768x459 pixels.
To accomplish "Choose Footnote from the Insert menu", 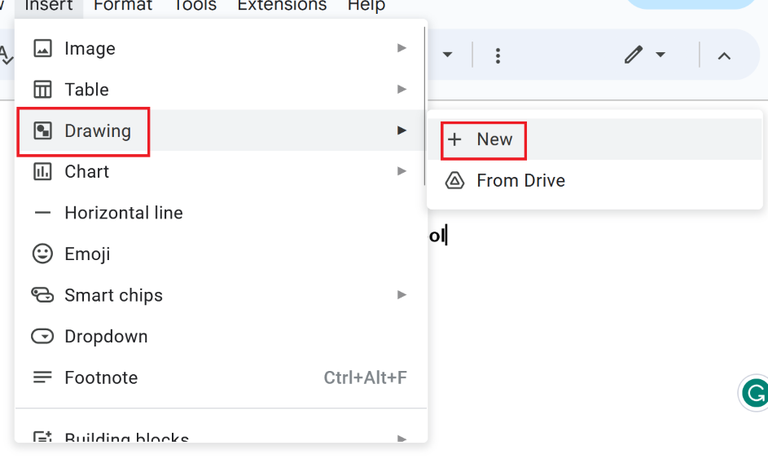I will pos(101,377).
